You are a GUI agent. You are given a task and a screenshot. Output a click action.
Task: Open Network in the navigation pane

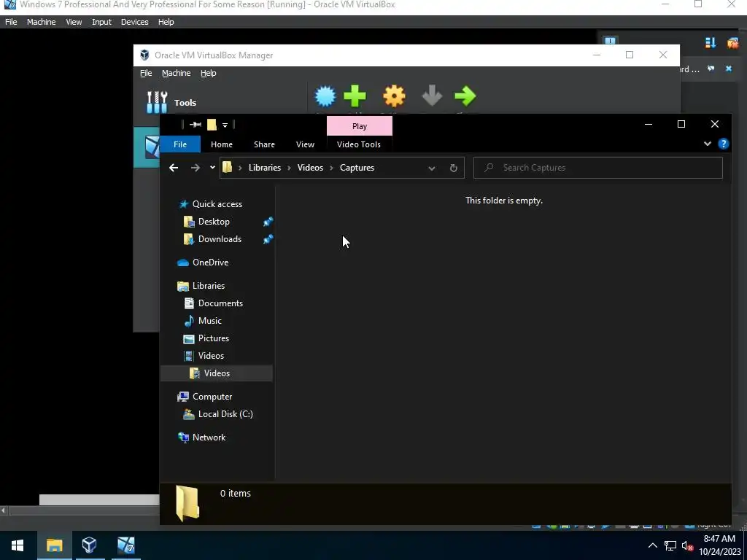209,437
